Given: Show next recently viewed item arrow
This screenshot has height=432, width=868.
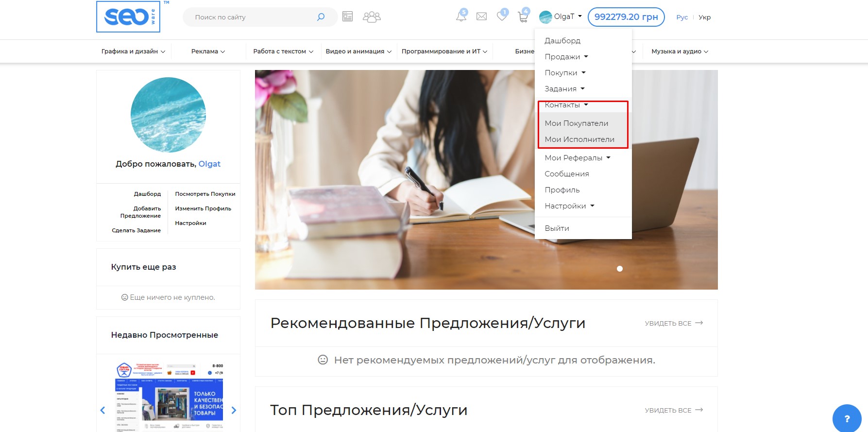Looking at the screenshot, I should coord(234,410).
